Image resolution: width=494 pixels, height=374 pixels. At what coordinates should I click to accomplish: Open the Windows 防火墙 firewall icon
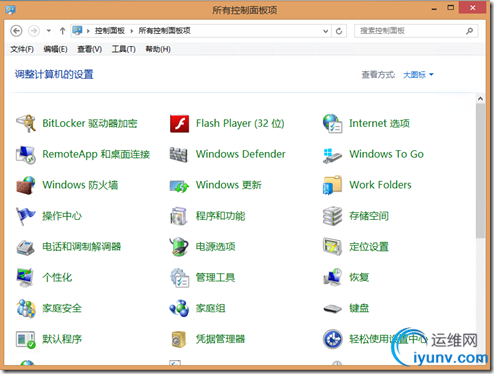coord(26,185)
